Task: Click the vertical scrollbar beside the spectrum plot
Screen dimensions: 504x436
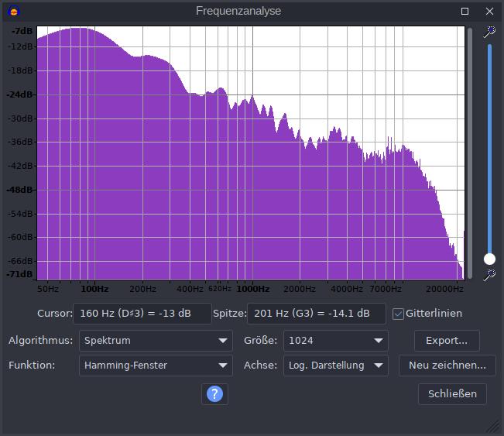Action: point(470,153)
